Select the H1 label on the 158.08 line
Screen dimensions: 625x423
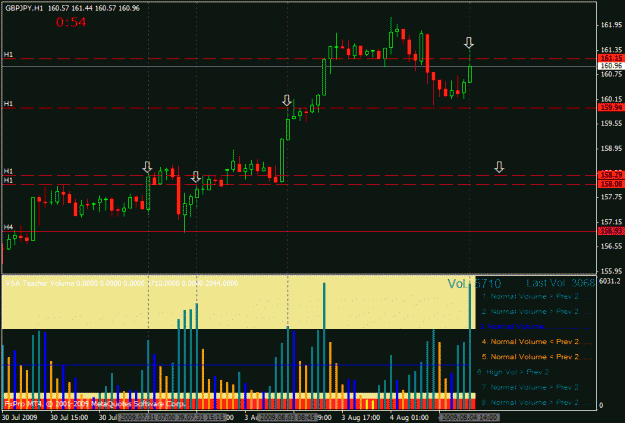[8, 180]
